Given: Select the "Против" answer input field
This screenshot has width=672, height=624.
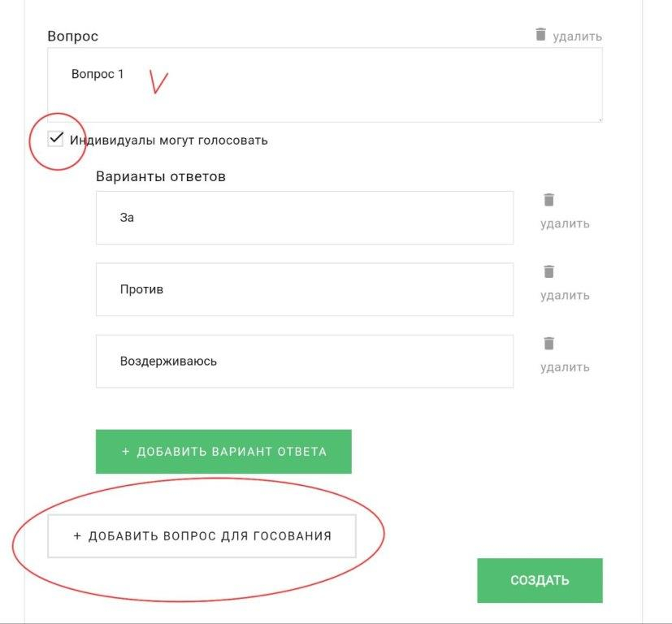Looking at the screenshot, I should point(305,289).
